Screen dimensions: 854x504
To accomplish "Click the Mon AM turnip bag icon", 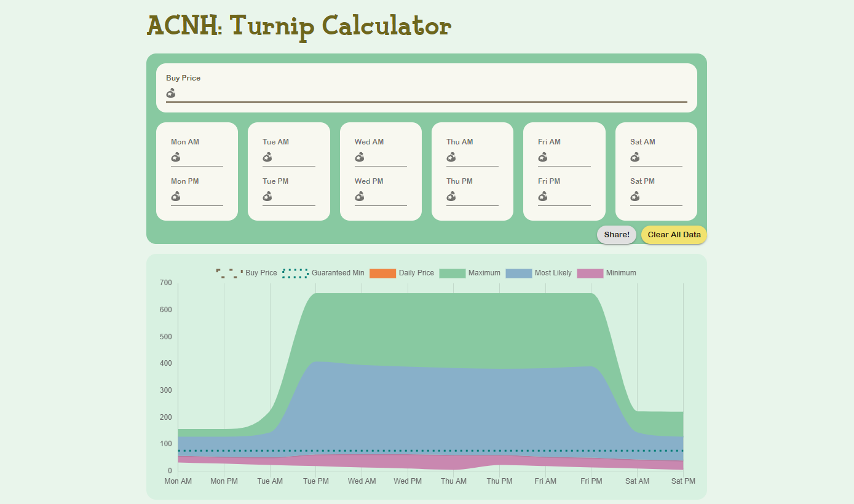I will [176, 157].
